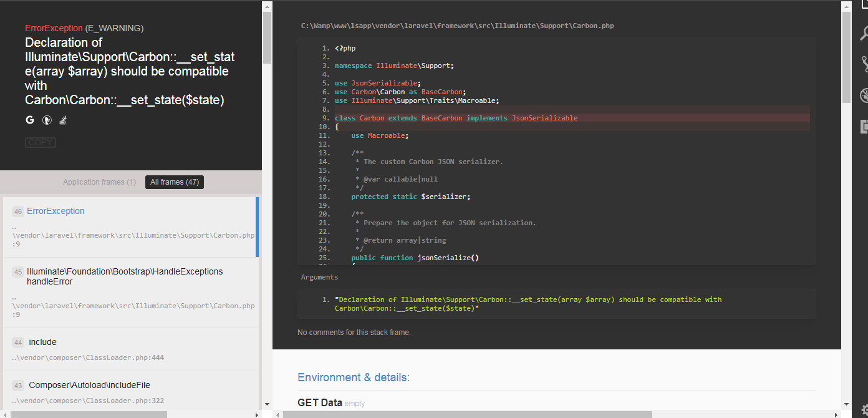Click the frames panel scroll-left arrow
The height and width of the screenshot is (418, 868).
(5, 414)
